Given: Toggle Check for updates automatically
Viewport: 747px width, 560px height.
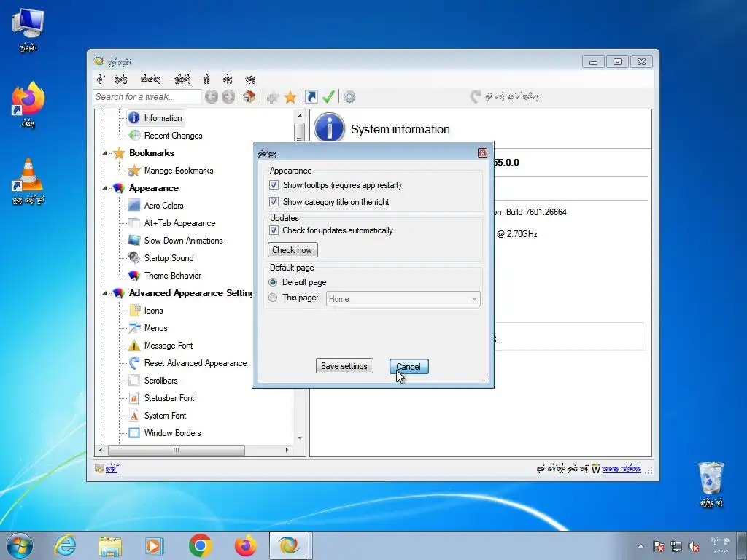Looking at the screenshot, I should tap(274, 230).
